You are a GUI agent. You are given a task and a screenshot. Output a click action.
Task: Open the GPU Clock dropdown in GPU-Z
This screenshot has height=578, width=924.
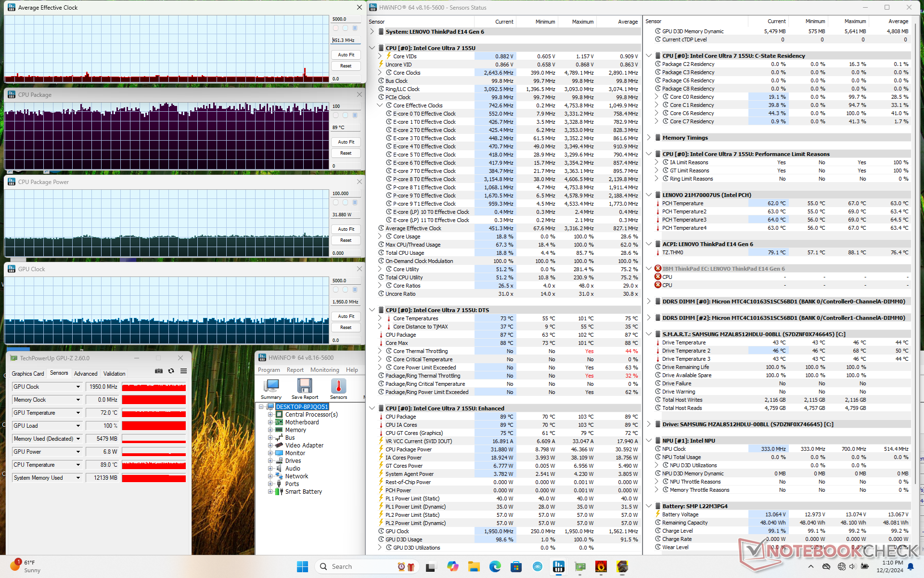(78, 387)
